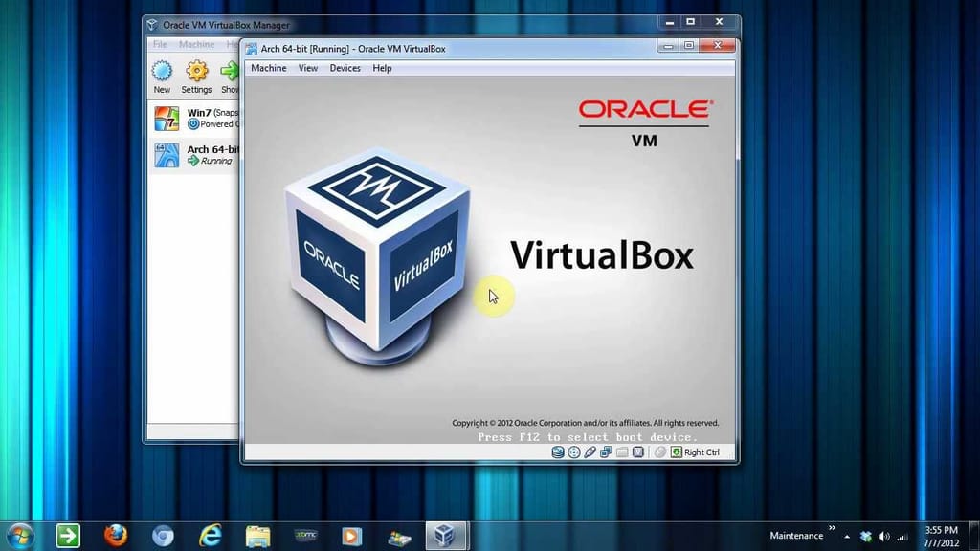This screenshot has height=551, width=980.
Task: Select the Arch 64-bit virtual machine icon
Action: click(167, 155)
